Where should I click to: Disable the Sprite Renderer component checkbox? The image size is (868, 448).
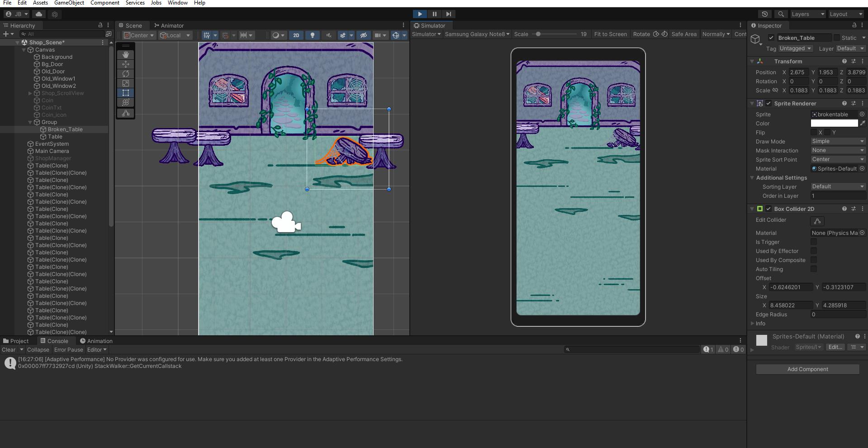point(768,103)
